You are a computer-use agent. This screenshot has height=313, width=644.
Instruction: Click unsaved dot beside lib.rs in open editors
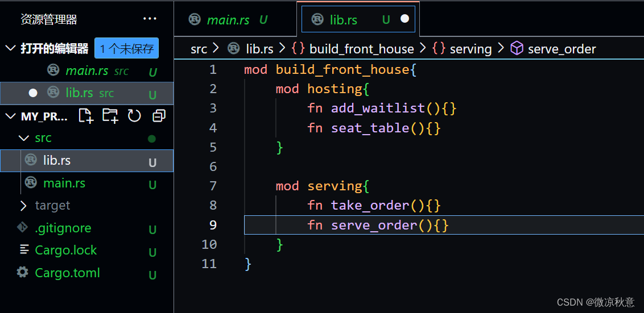(x=33, y=93)
